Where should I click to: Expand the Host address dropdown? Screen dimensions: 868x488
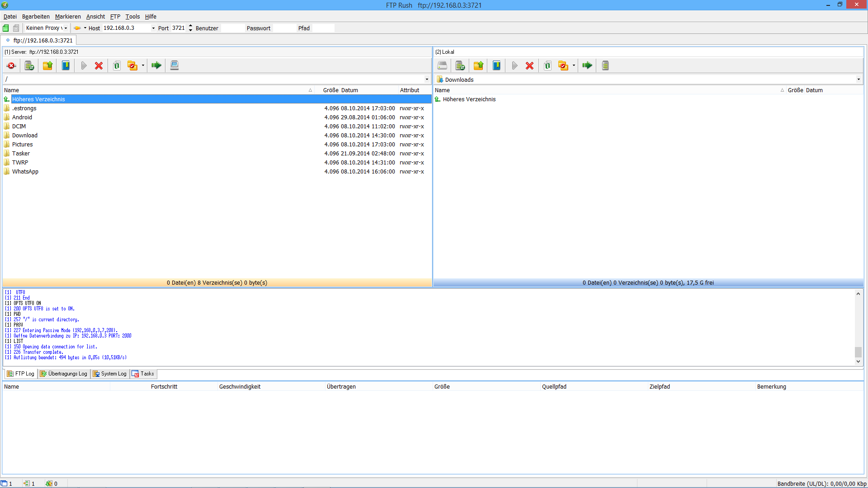click(153, 28)
